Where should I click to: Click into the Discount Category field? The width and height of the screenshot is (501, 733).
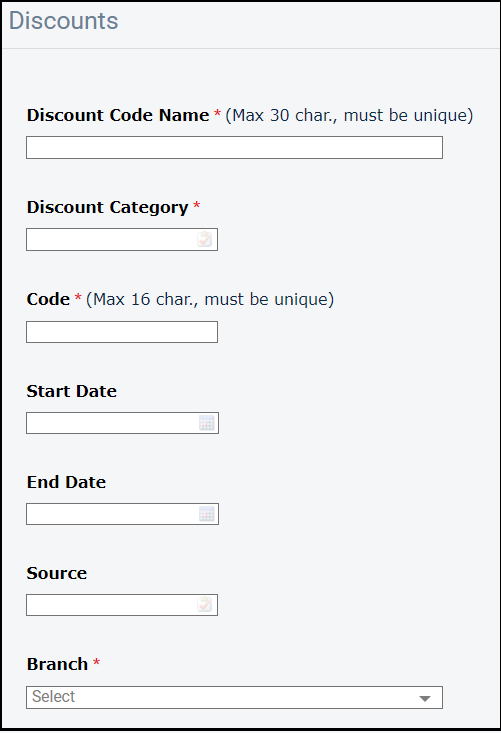[122, 239]
